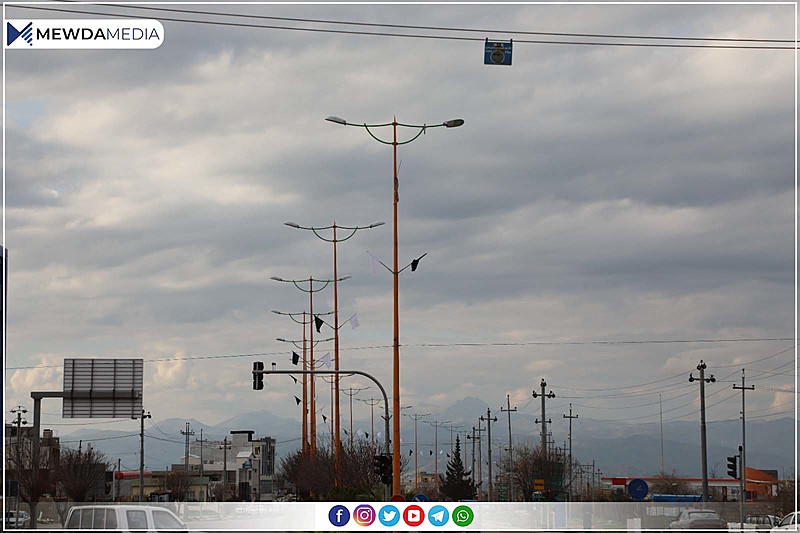Open the Instagram icon
Viewport: 800px width, 533px height.
click(364, 516)
